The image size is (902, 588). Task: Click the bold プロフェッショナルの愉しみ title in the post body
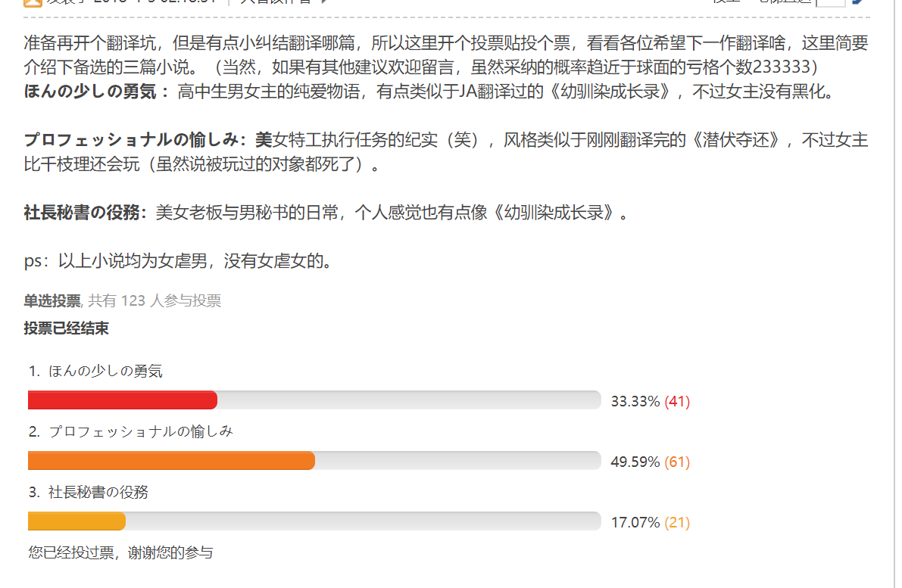(136, 141)
